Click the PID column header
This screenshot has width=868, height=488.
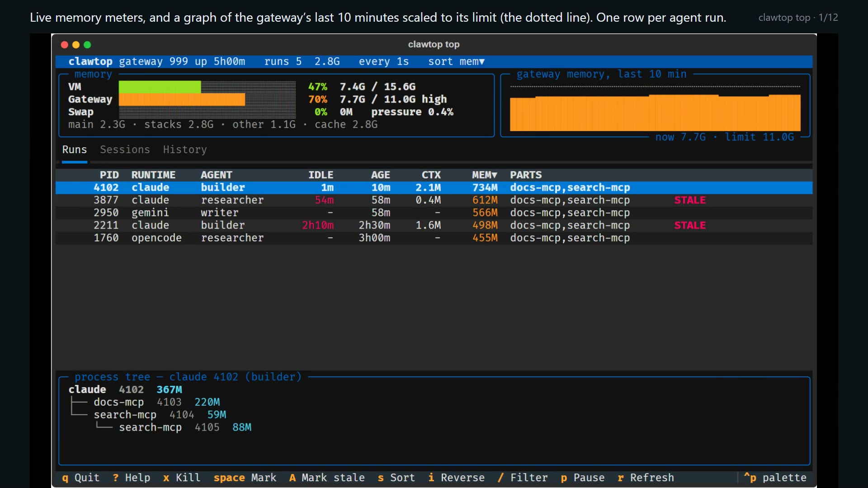(x=109, y=175)
